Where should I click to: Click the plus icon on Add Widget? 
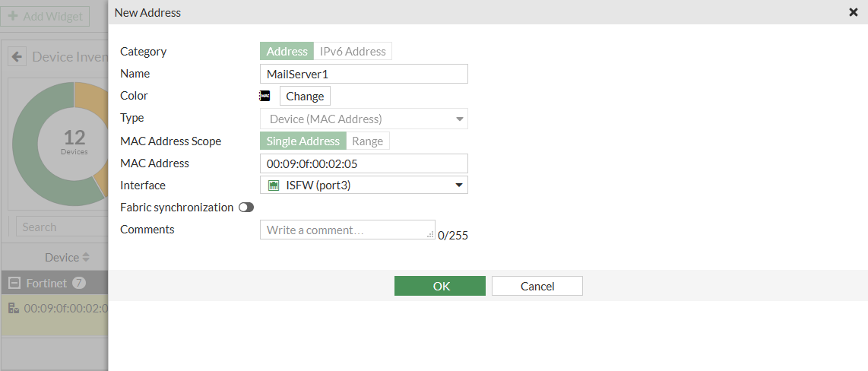coord(13,16)
